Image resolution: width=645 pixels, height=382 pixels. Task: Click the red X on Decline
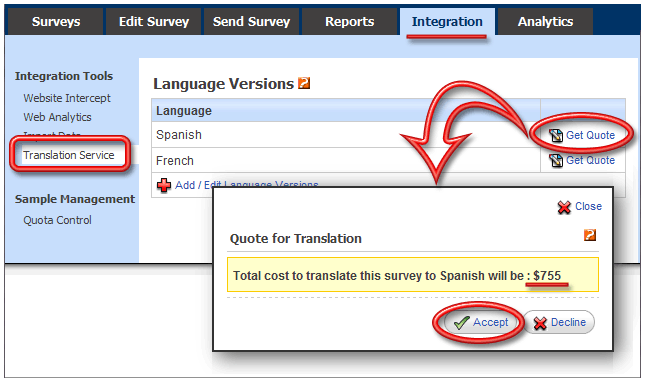coord(540,323)
